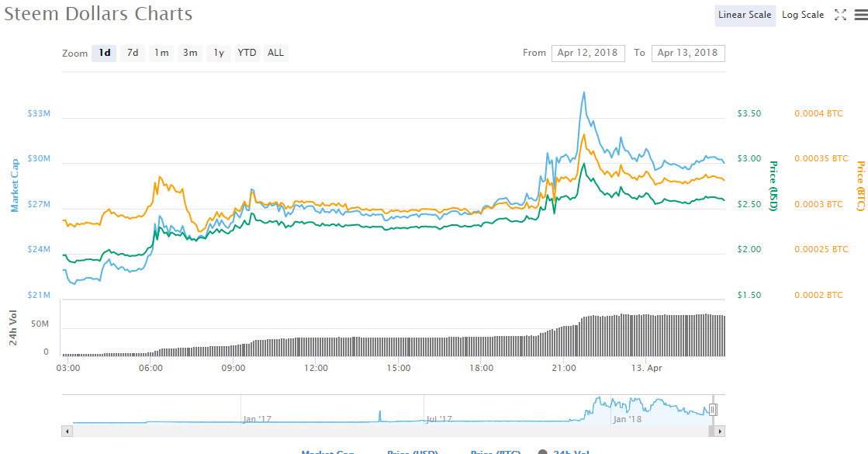Click the Market Cap axis title
Image resolution: width=868 pixels, height=454 pixels.
(15, 185)
